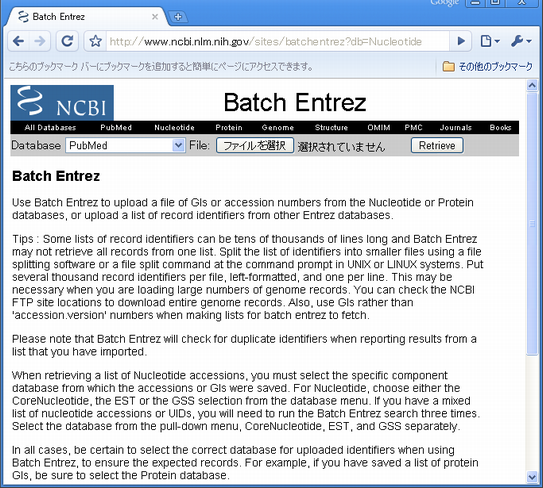Expand the Database dropdown showing PubMed

point(125,145)
